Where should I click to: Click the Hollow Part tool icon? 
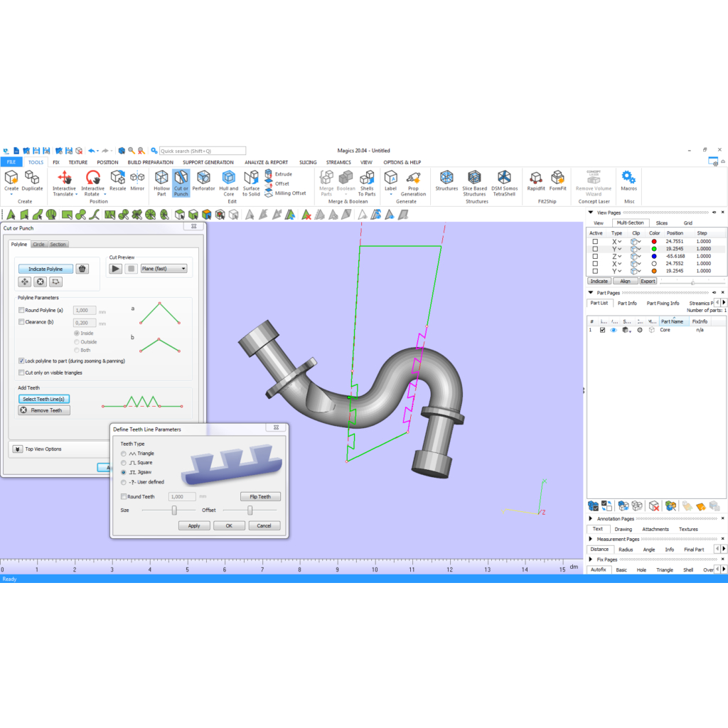point(162,178)
